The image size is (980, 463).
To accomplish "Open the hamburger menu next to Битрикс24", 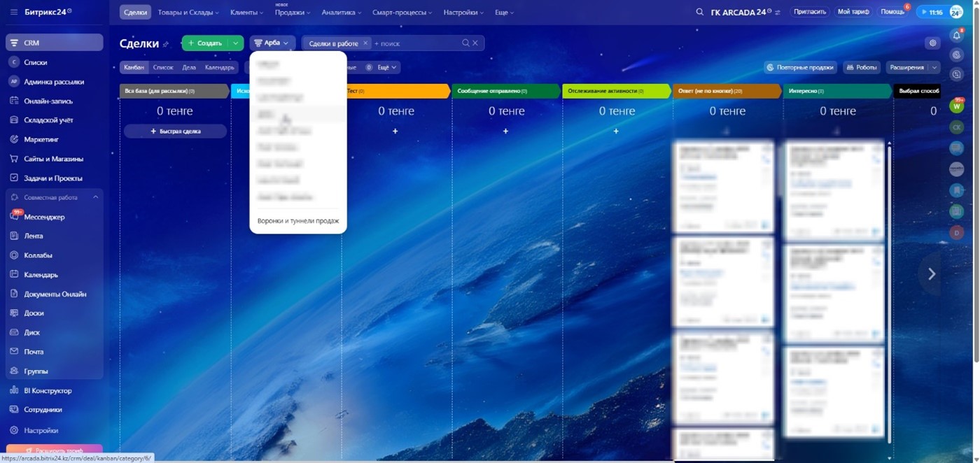I will tap(14, 12).
